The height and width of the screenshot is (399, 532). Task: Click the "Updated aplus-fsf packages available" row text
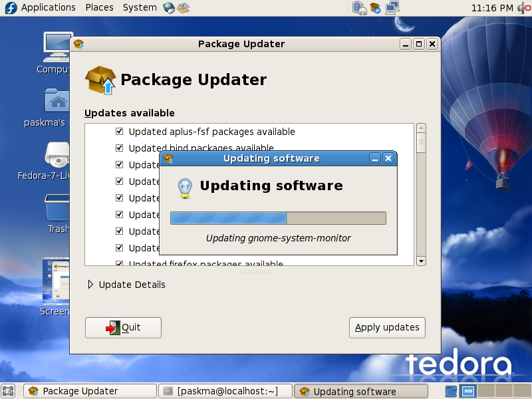(x=211, y=132)
